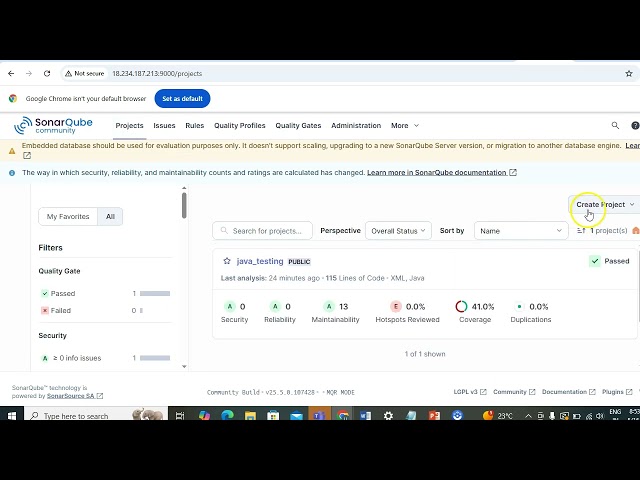The height and width of the screenshot is (480, 640).
Task: Open Microsoft Edge from the taskbar
Action: 227,415
